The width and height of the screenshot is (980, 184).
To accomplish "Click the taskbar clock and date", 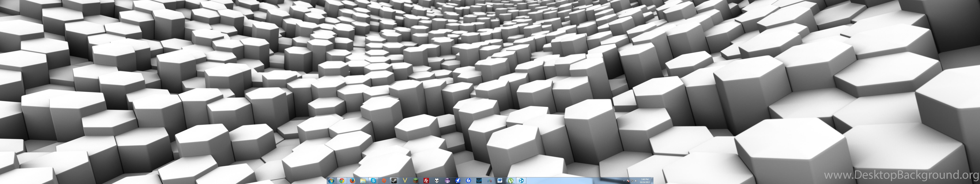I will [x=644, y=181].
